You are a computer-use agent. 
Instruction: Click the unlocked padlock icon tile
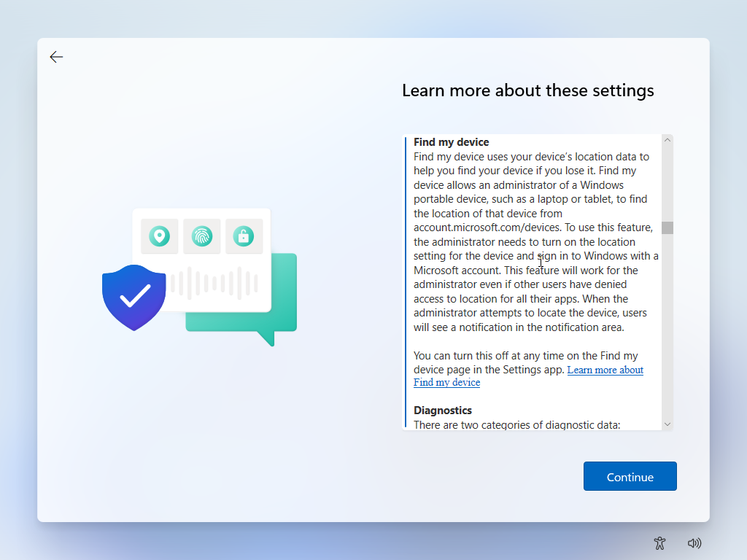pyautogui.click(x=244, y=236)
